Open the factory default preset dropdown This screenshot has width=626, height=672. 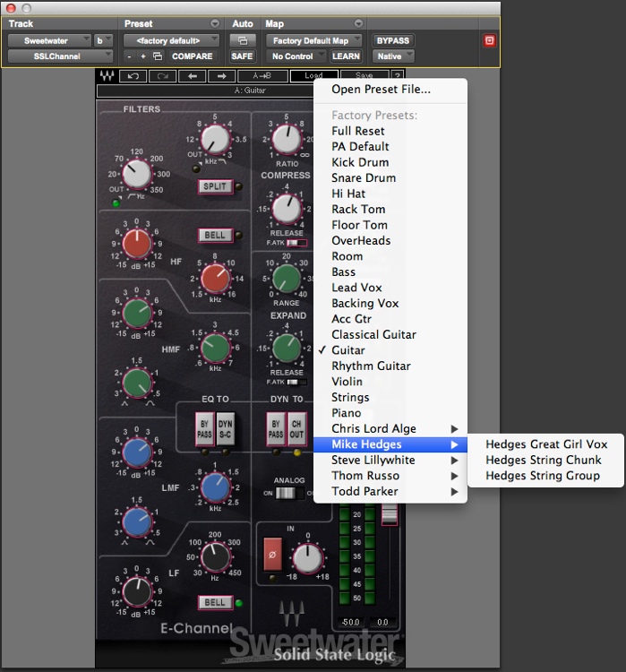click(171, 40)
